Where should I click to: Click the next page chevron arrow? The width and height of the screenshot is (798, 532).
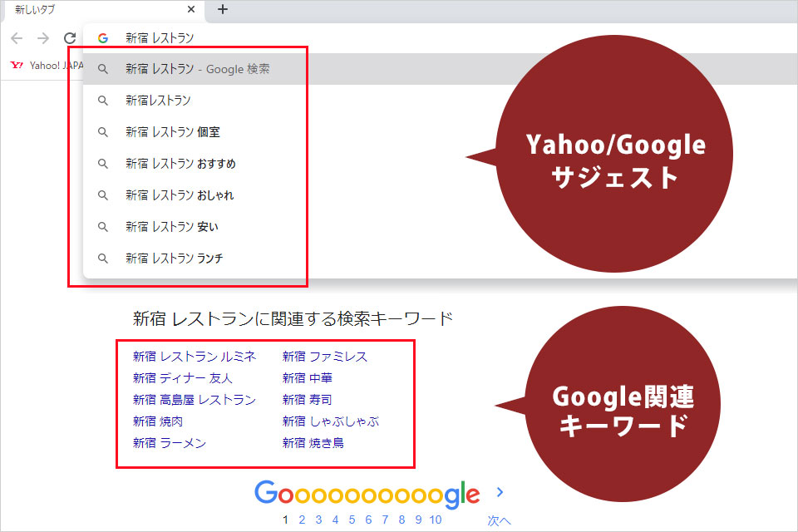(x=500, y=492)
